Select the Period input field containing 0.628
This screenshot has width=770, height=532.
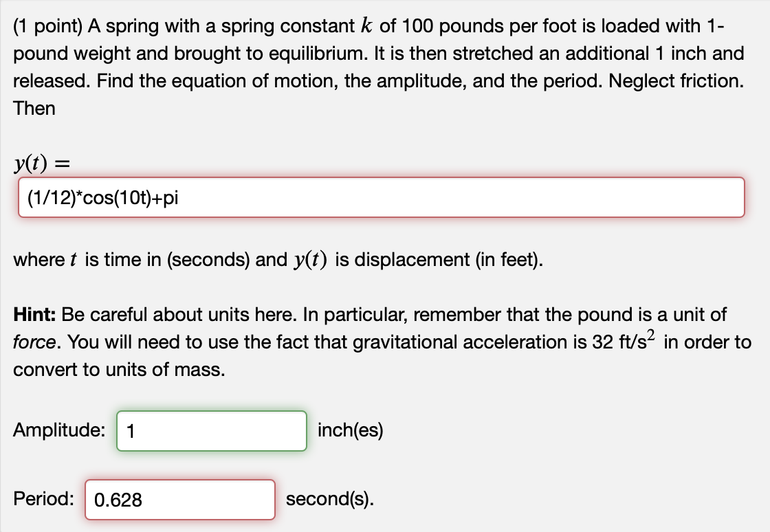coord(179,500)
